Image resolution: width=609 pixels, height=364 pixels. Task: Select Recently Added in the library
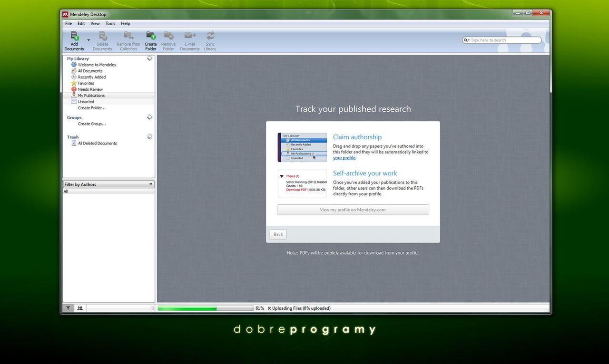pyautogui.click(x=92, y=77)
